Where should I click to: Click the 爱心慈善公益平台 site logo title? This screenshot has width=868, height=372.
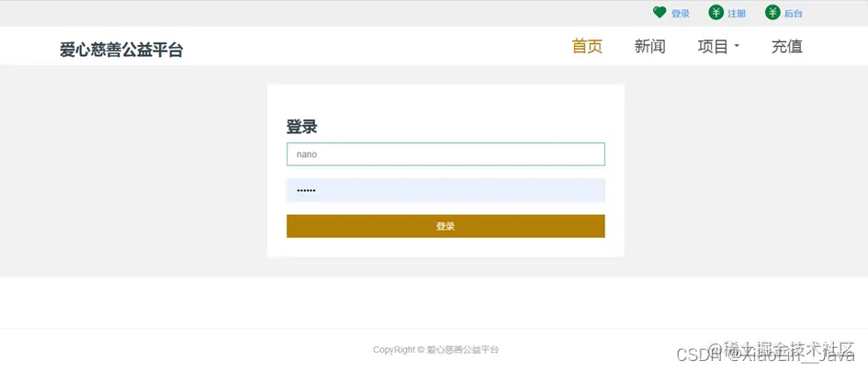click(x=121, y=50)
